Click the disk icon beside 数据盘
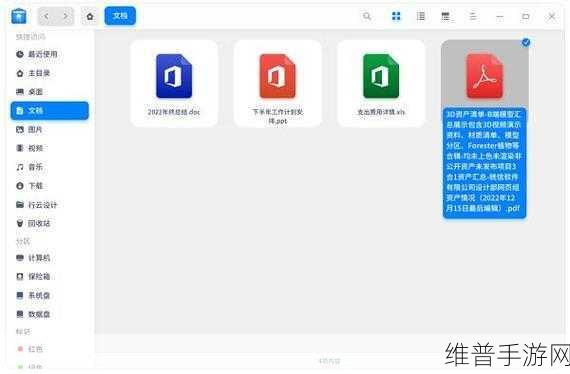This screenshot has height=374, width=570. (x=20, y=314)
